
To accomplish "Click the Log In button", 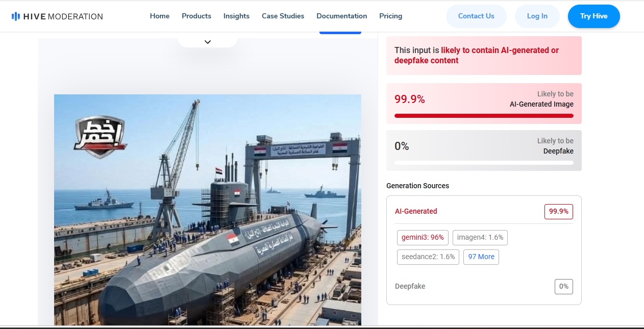I will (x=537, y=16).
